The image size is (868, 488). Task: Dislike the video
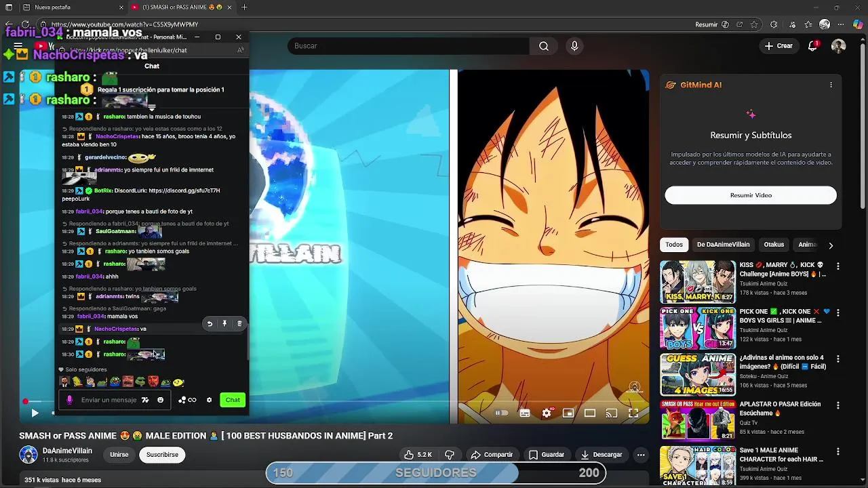tap(450, 455)
